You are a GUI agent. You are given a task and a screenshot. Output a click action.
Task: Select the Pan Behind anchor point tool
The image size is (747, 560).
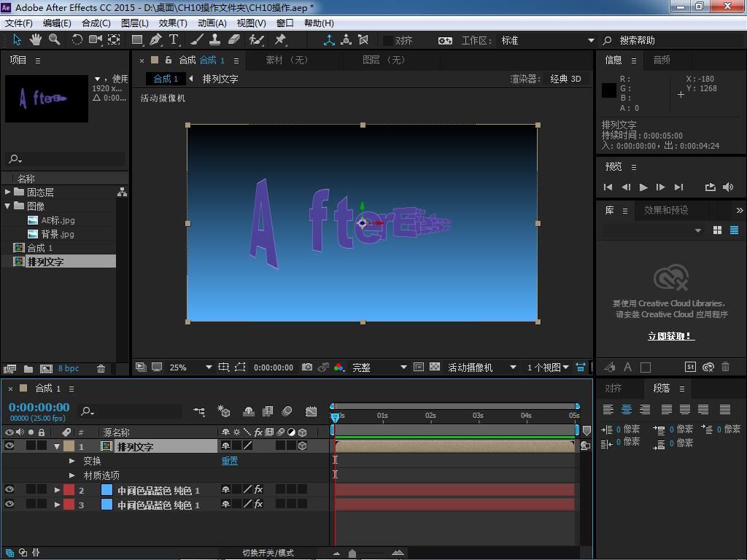point(114,40)
